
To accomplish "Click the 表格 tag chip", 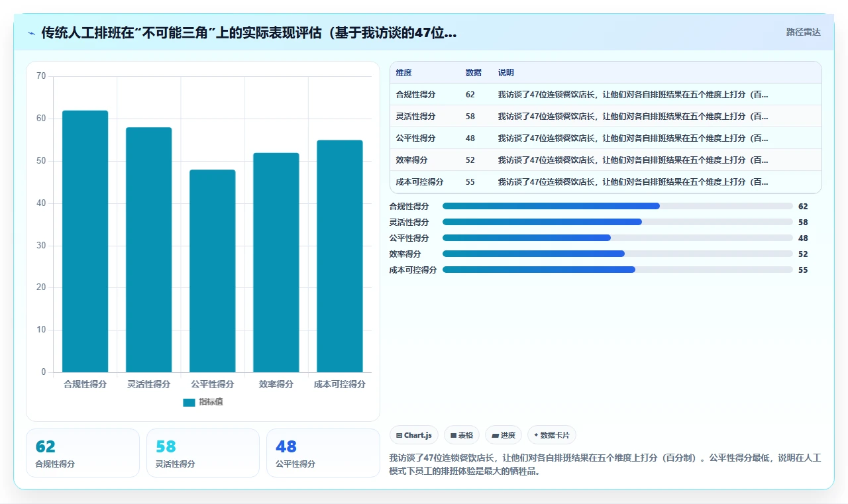I will click(x=462, y=435).
